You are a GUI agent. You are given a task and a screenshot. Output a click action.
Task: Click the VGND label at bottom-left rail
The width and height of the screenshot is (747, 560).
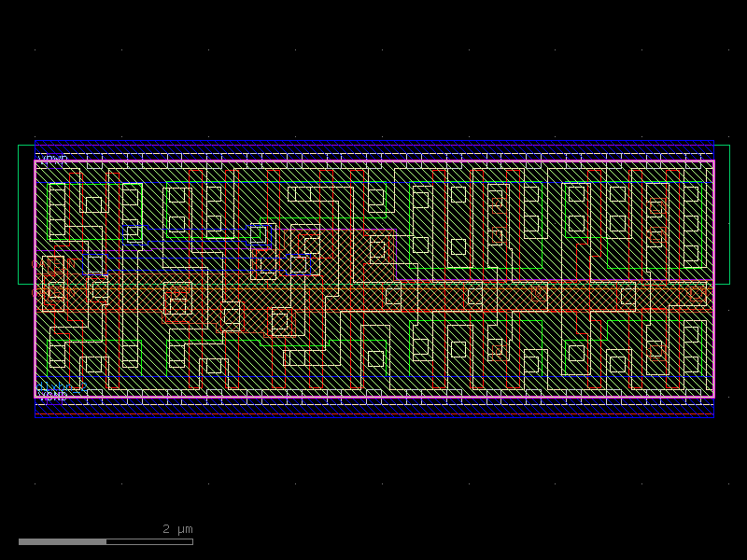point(53,397)
